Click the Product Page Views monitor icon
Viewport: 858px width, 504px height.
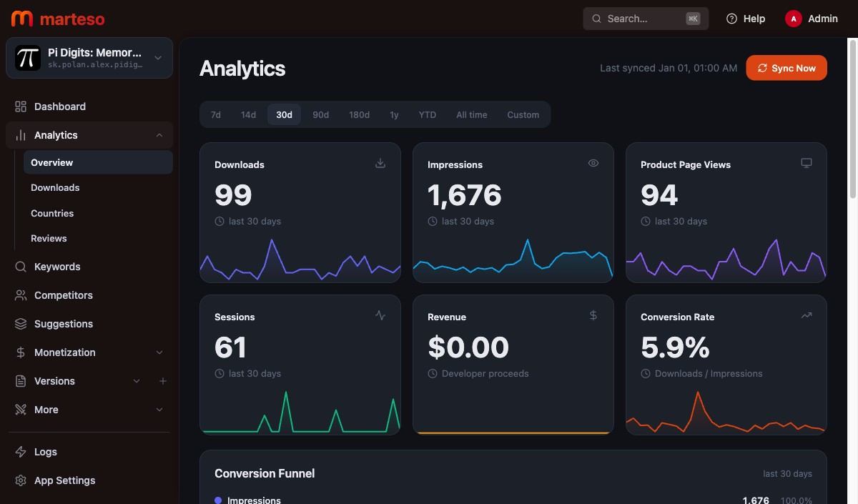pyautogui.click(x=807, y=163)
